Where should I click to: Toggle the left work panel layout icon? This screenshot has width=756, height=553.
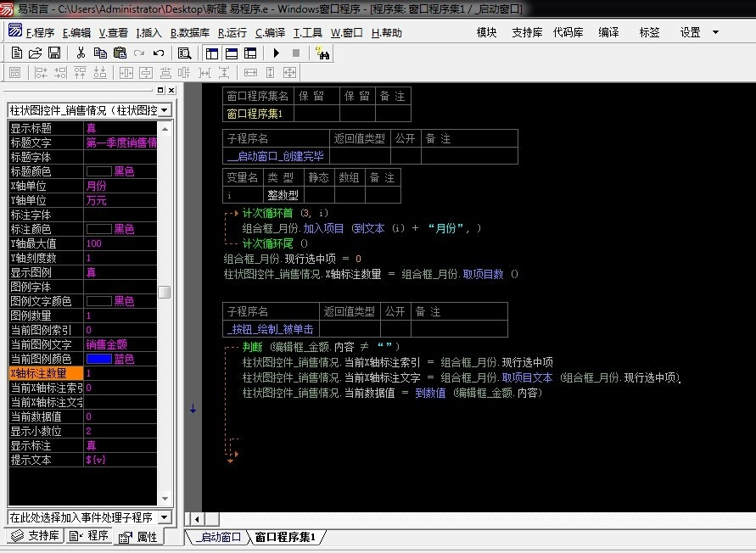pyautogui.click(x=211, y=53)
